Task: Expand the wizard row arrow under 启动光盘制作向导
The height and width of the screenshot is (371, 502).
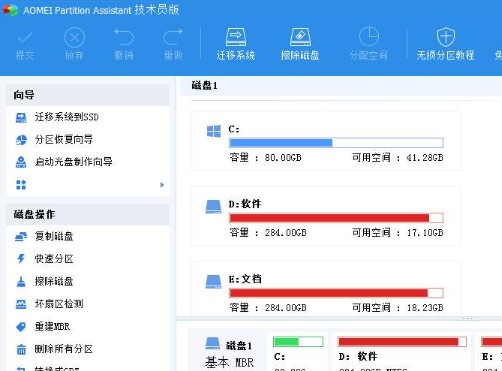Action: click(162, 185)
